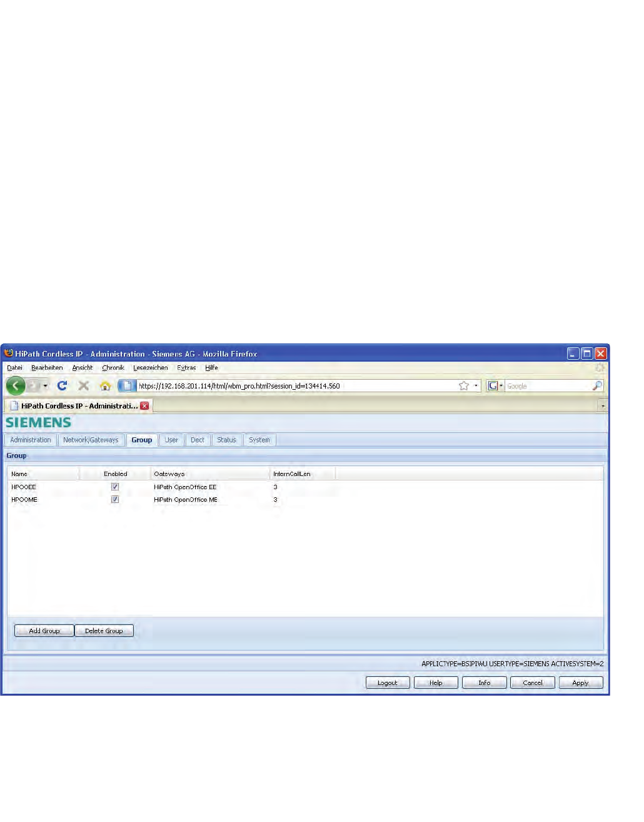Bookmark this page with the star icon
This screenshot has height=822, width=644.
click(464, 385)
